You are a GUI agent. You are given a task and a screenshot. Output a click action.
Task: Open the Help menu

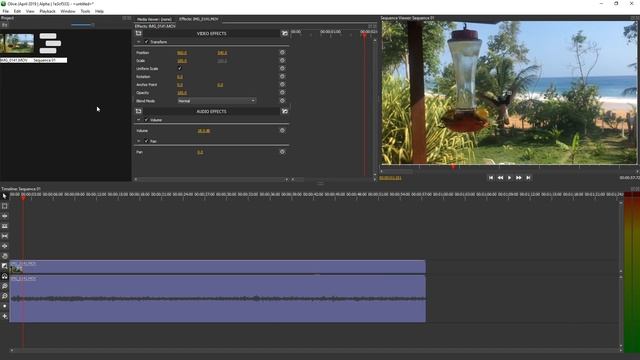[x=99, y=11]
